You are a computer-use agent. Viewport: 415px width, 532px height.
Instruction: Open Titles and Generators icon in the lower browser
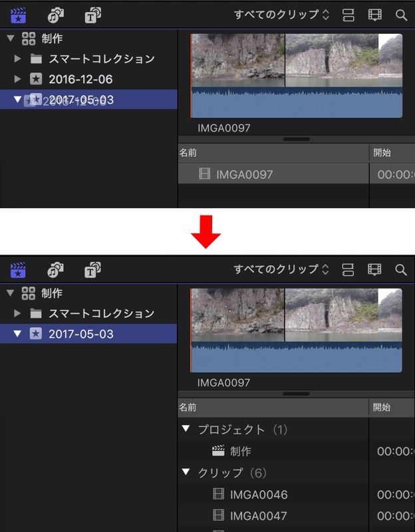click(92, 269)
